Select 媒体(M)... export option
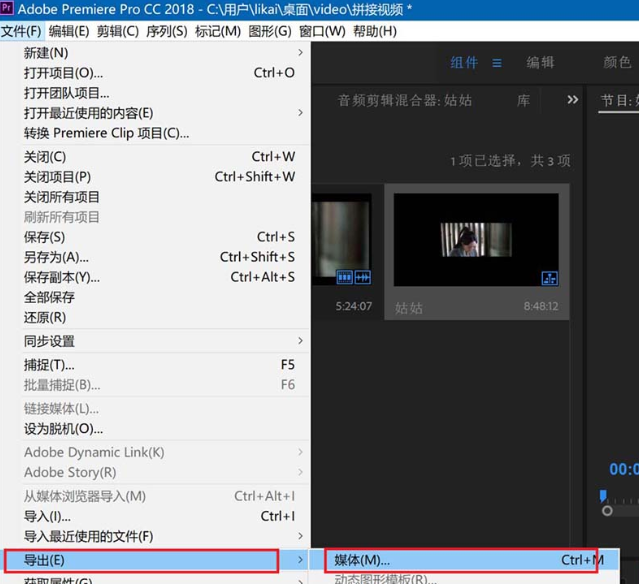 (465, 560)
